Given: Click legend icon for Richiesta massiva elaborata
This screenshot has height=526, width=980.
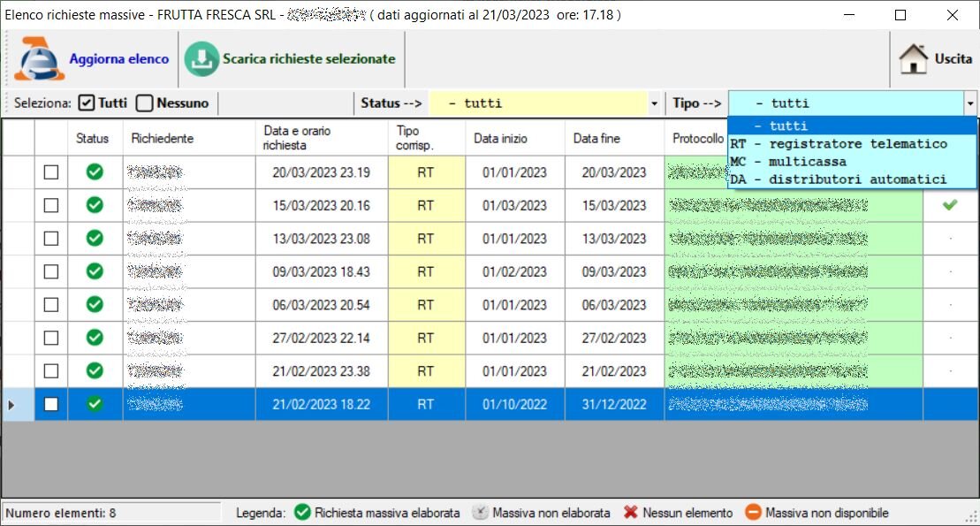Looking at the screenshot, I should point(302,513).
